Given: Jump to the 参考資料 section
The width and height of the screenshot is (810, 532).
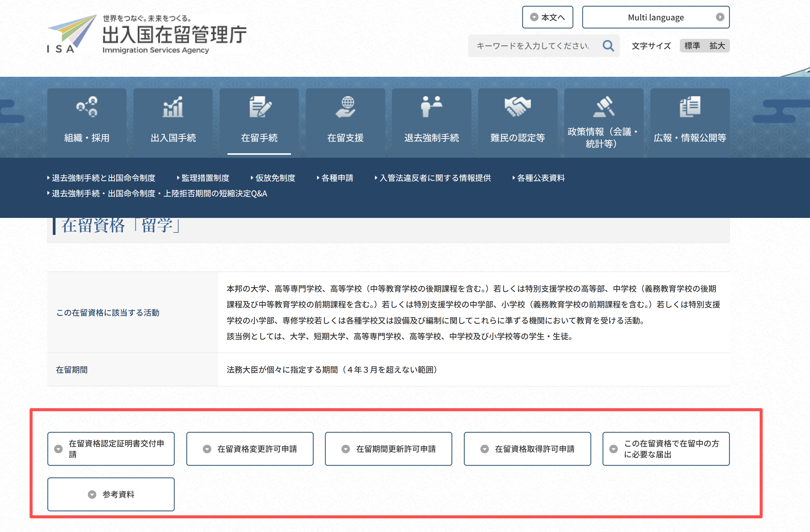Looking at the screenshot, I should 111,494.
